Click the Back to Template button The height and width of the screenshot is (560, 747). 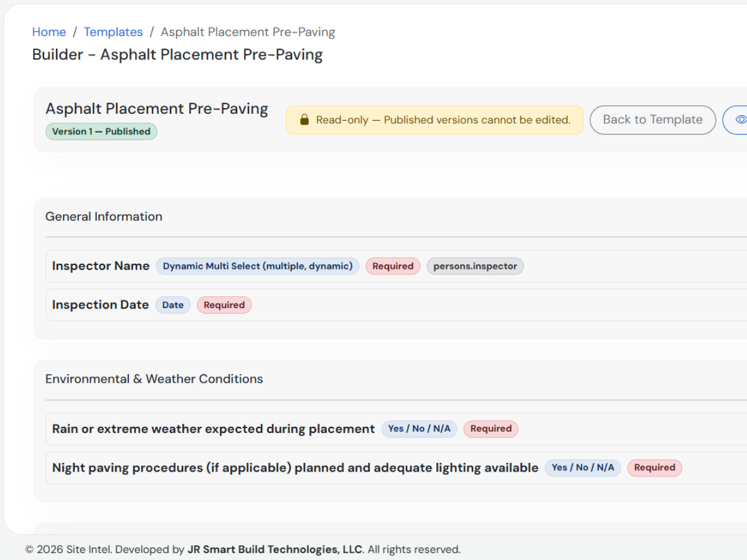(653, 119)
